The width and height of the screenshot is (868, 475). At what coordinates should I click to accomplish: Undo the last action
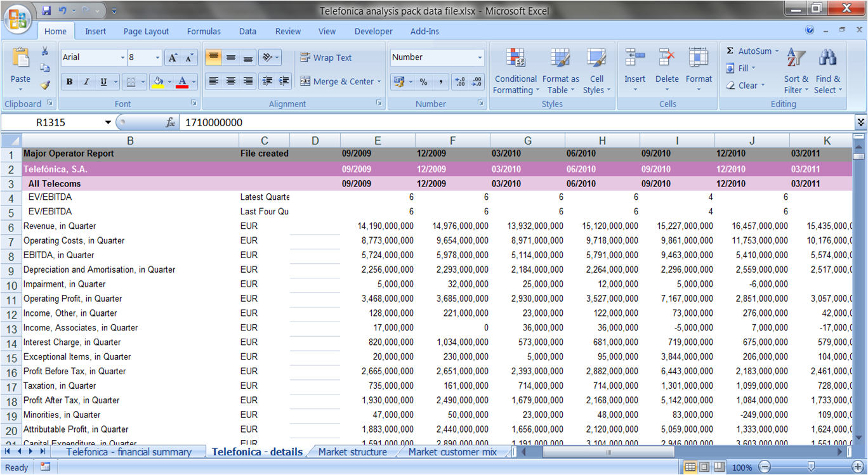(x=62, y=11)
